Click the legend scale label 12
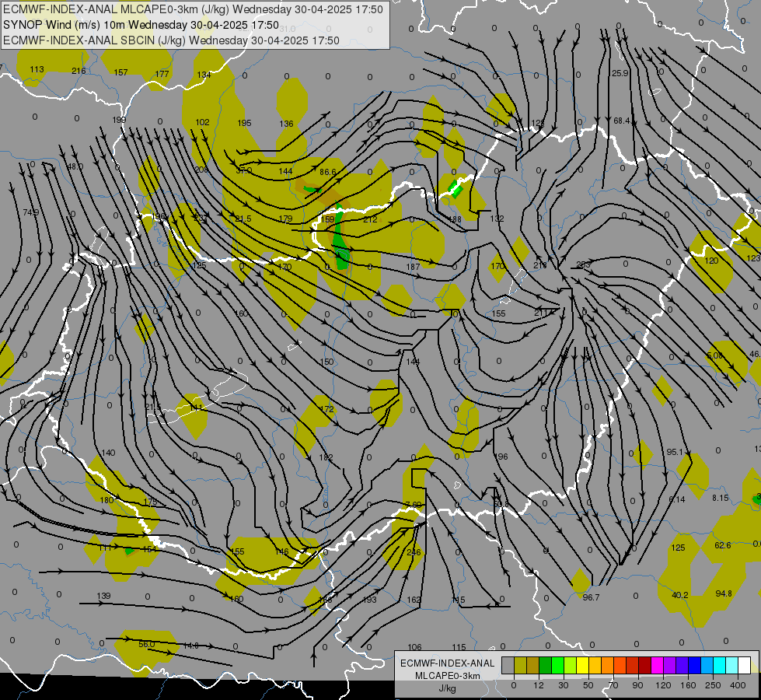Viewport: 761px width, 700px height. pos(538,685)
